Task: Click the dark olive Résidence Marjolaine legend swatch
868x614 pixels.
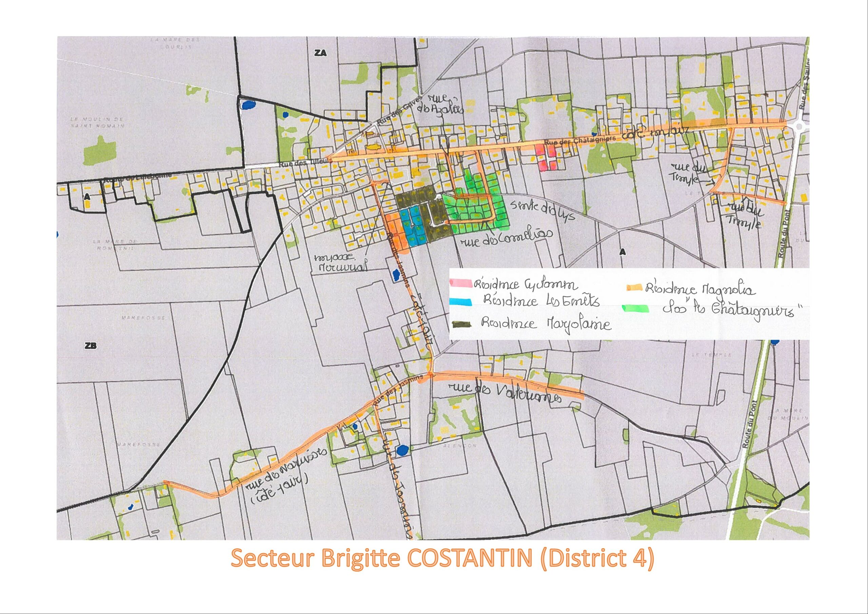Action: pyautogui.click(x=462, y=325)
